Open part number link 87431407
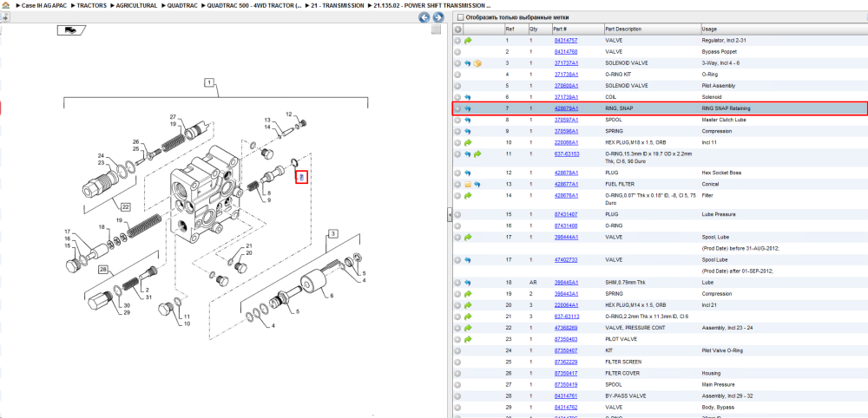Image resolution: width=868 pixels, height=418 pixels. [x=566, y=214]
